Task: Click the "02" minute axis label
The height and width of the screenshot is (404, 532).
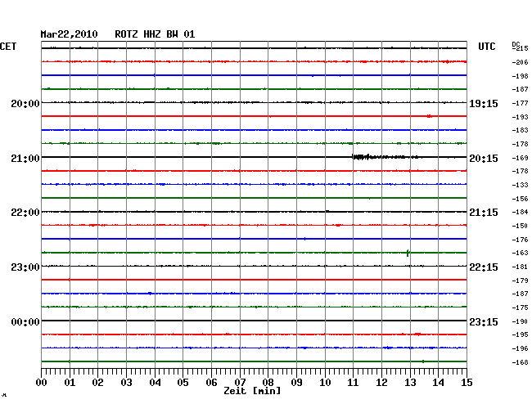Action: click(x=97, y=383)
